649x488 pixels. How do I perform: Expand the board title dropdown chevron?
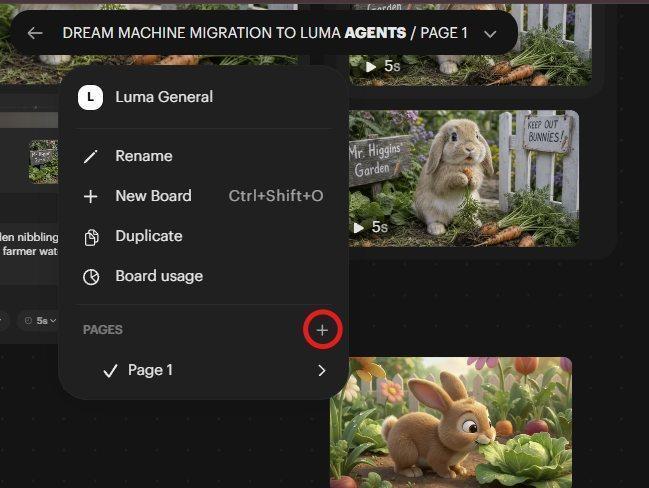(x=490, y=34)
